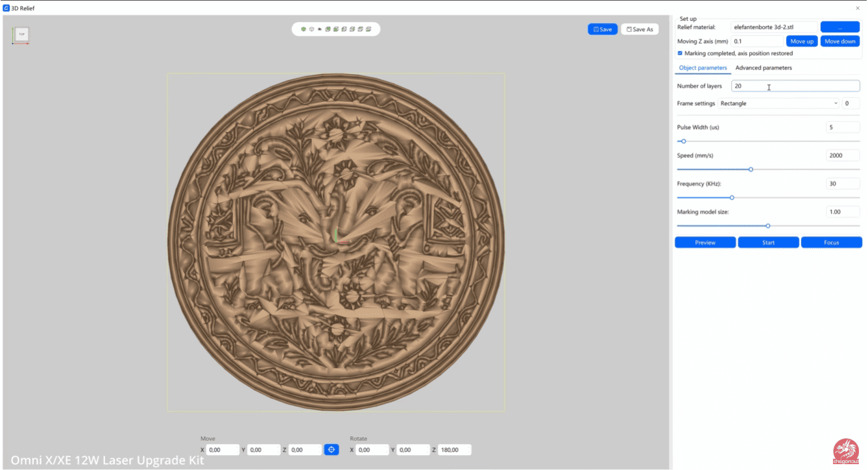Click the last cube orientation icon in toolbar

click(x=368, y=29)
